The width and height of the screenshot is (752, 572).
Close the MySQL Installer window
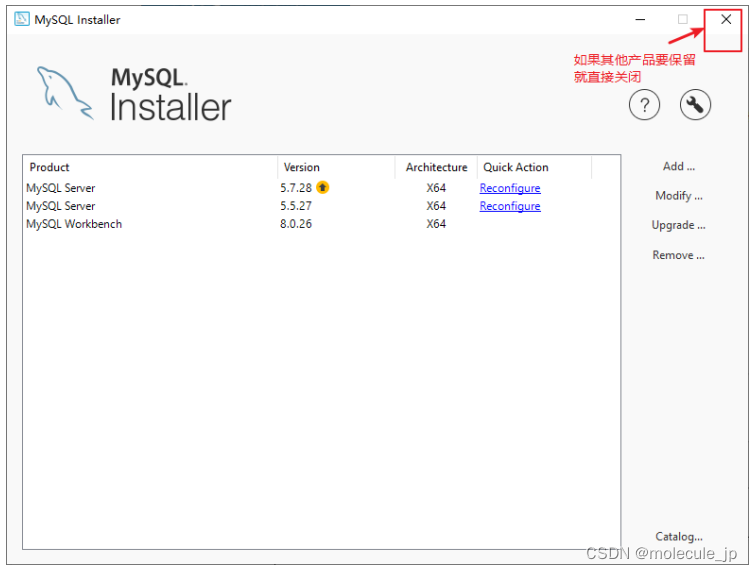(x=726, y=19)
